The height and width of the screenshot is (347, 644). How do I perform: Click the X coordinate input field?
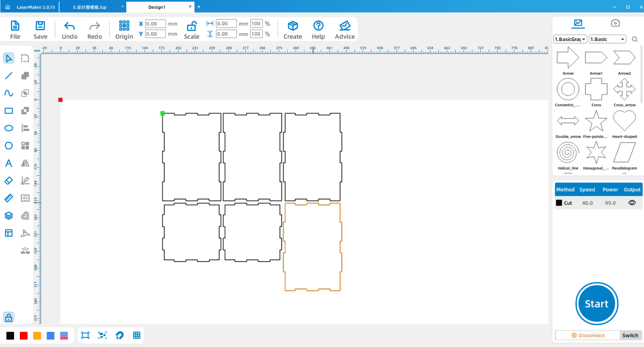point(155,24)
